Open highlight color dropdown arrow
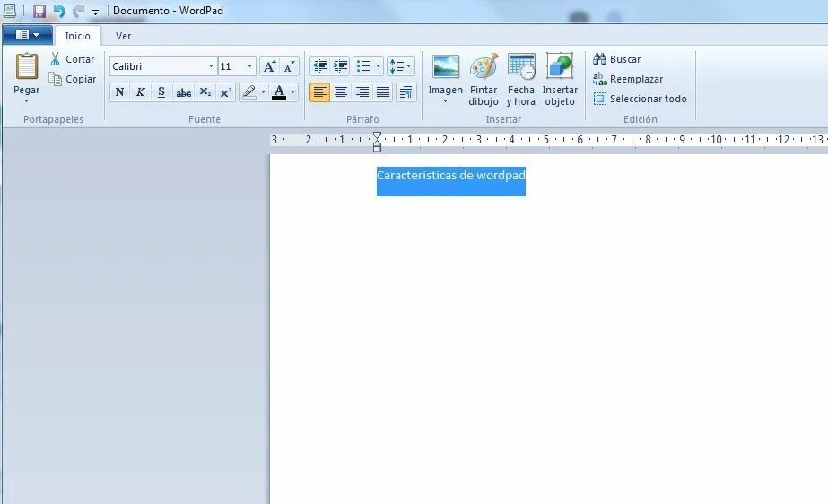The image size is (828, 504). [263, 92]
